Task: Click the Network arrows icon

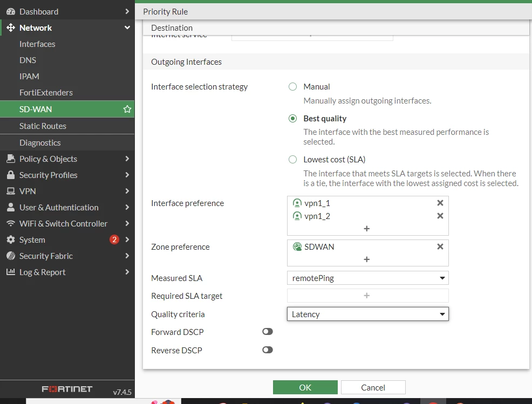Action: pos(11,28)
